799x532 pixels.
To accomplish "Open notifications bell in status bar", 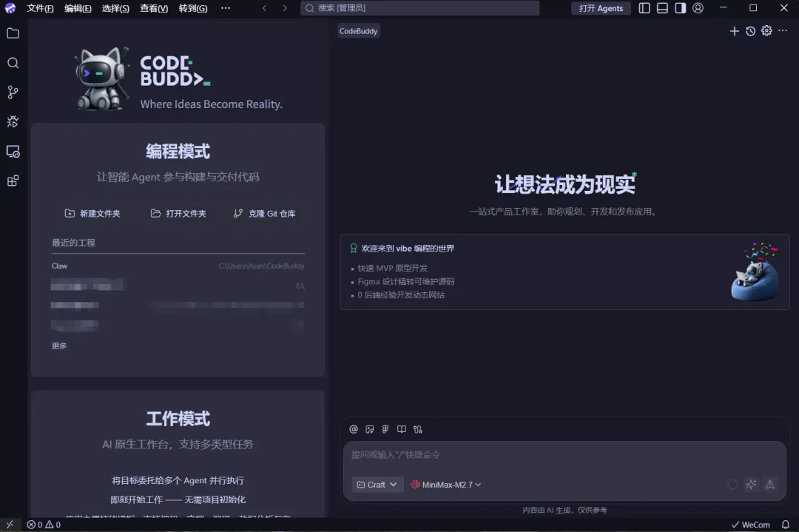I will pyautogui.click(x=786, y=525).
